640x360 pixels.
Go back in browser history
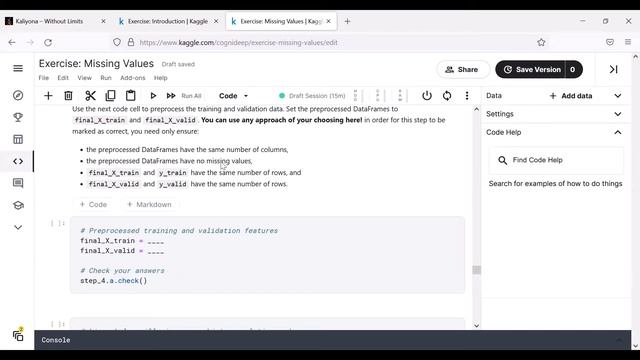coord(12,42)
